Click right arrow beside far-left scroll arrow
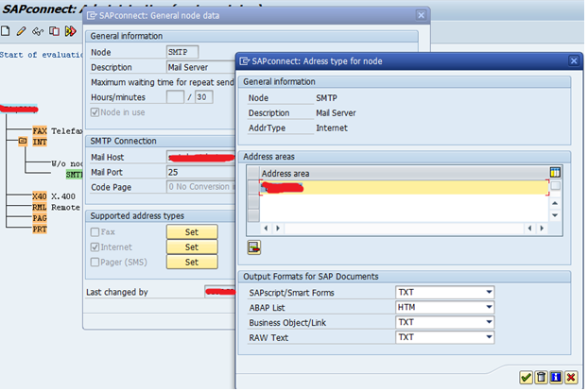588x391 pixels. (x=278, y=229)
